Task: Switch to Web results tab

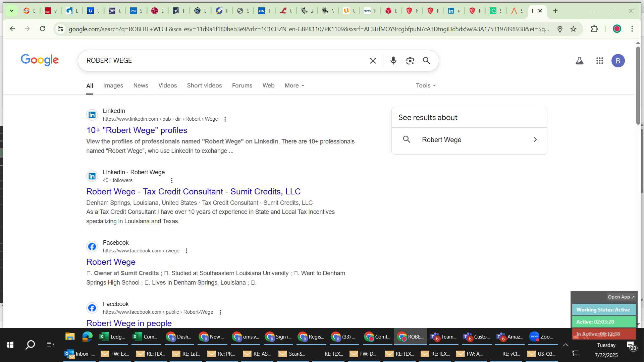Action: tap(268, 85)
